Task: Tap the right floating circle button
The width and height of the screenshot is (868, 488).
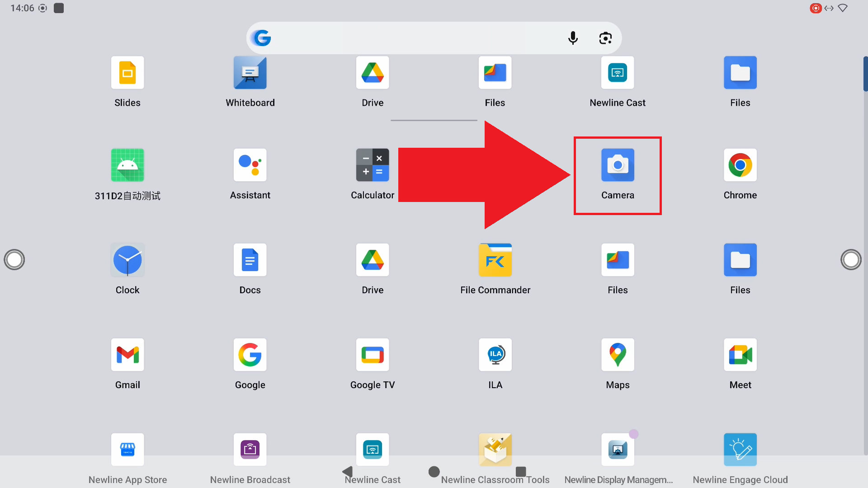Action: pyautogui.click(x=851, y=260)
